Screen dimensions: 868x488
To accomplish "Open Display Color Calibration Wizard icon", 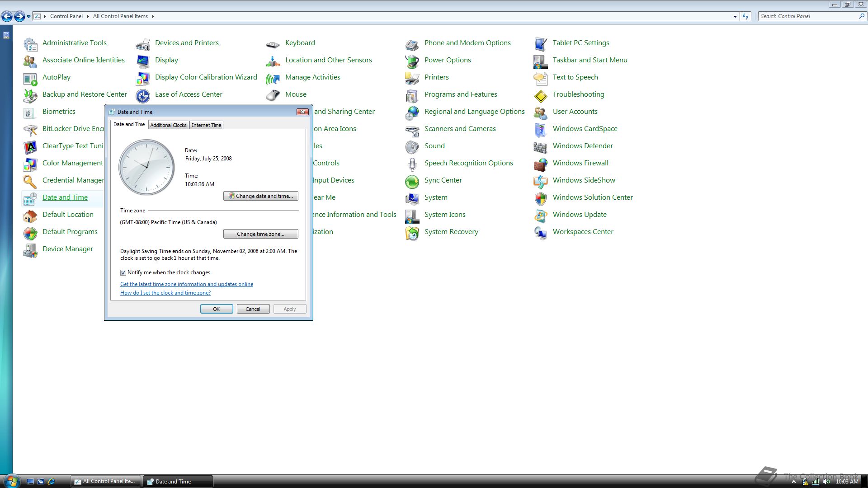I will coord(143,78).
